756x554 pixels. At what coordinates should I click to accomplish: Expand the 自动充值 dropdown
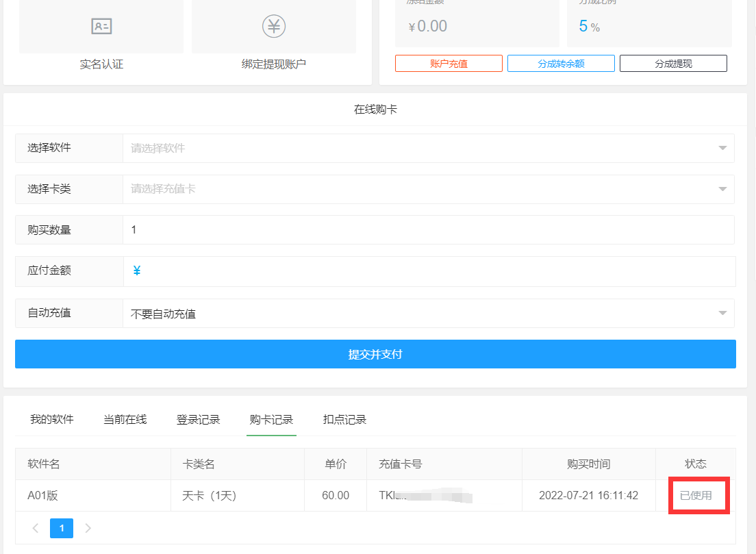click(428, 314)
